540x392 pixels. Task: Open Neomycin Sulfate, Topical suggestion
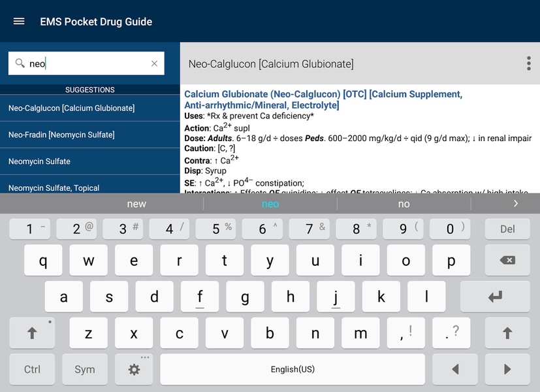coord(90,184)
